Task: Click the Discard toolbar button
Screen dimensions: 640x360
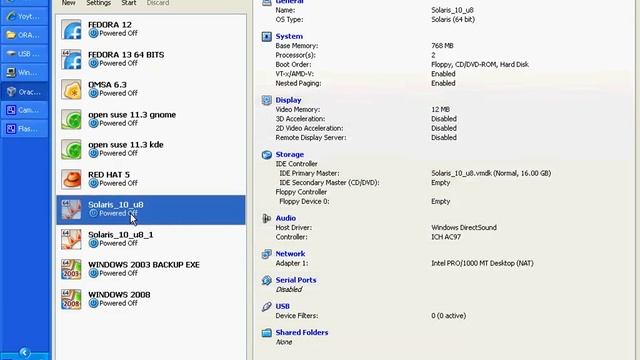Action: point(158,3)
